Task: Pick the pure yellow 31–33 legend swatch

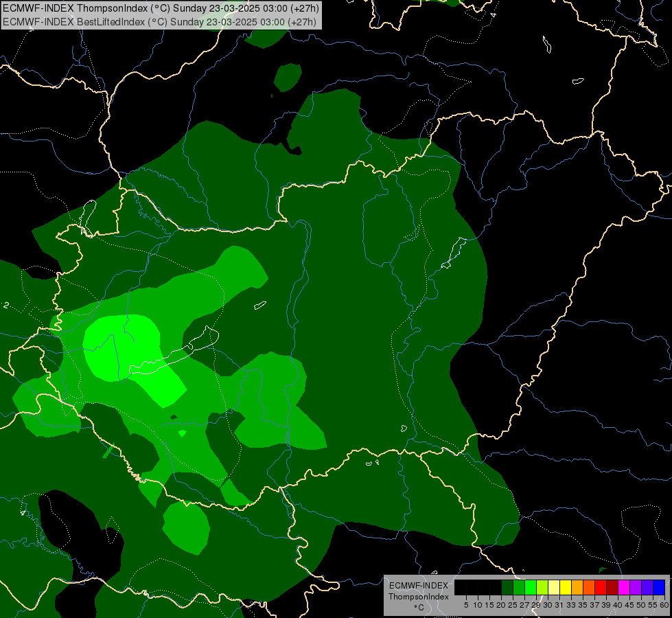Action: 566,587
